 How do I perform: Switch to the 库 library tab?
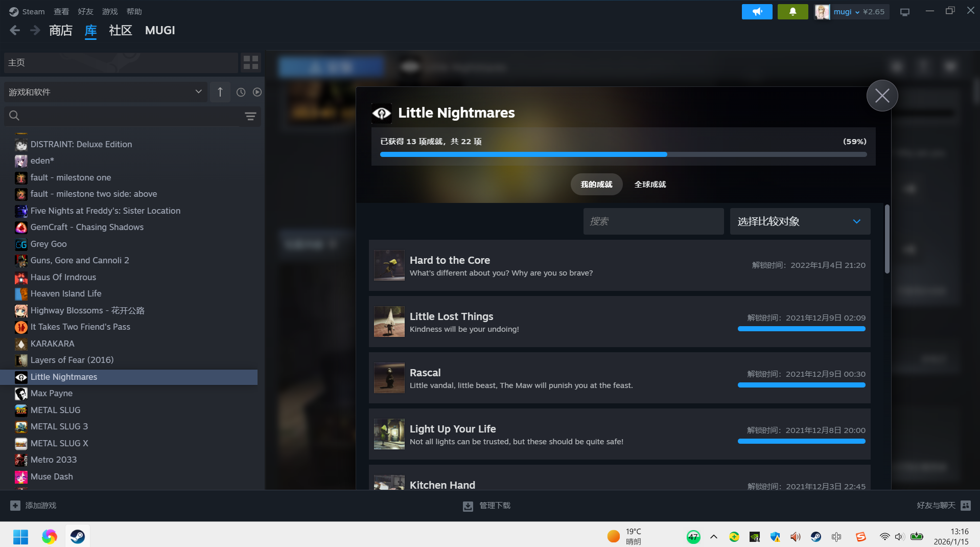(90, 31)
